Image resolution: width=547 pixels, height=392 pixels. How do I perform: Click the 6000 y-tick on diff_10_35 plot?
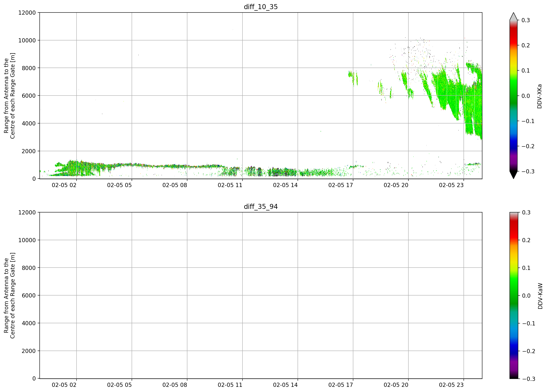click(29, 96)
